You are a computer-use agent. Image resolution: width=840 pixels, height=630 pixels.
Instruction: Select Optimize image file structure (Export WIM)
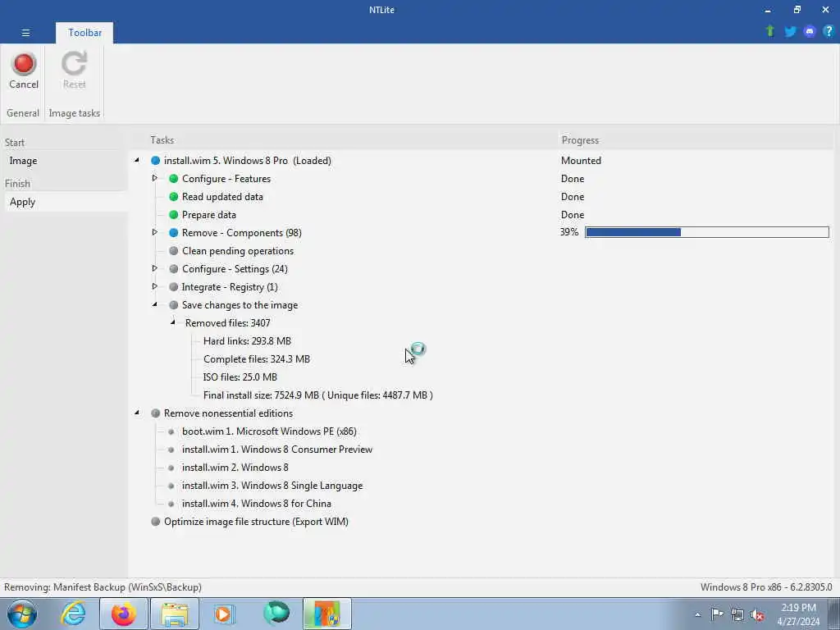256,522
